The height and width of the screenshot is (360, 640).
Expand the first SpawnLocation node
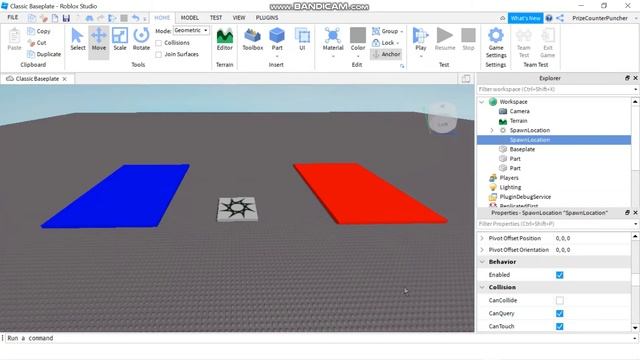(x=492, y=130)
